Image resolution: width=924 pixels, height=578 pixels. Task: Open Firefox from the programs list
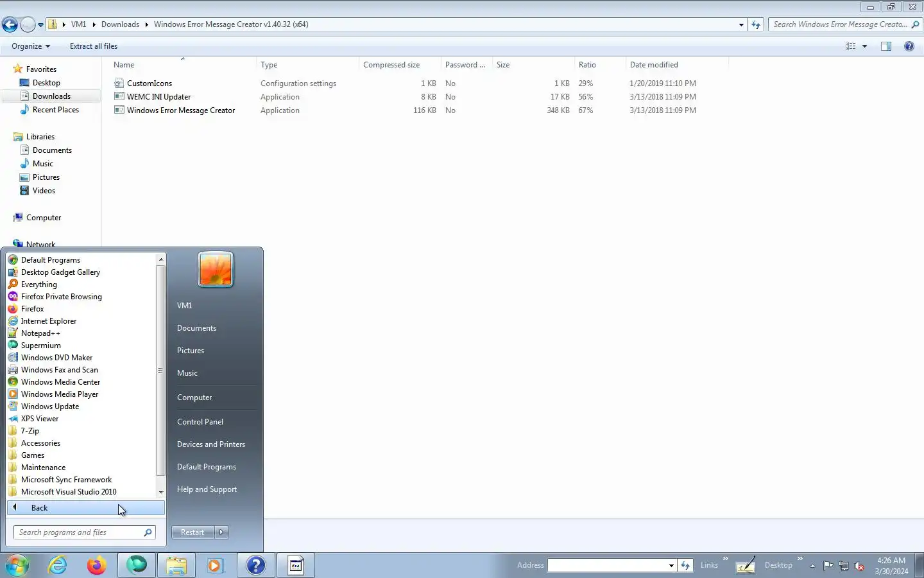coord(32,309)
